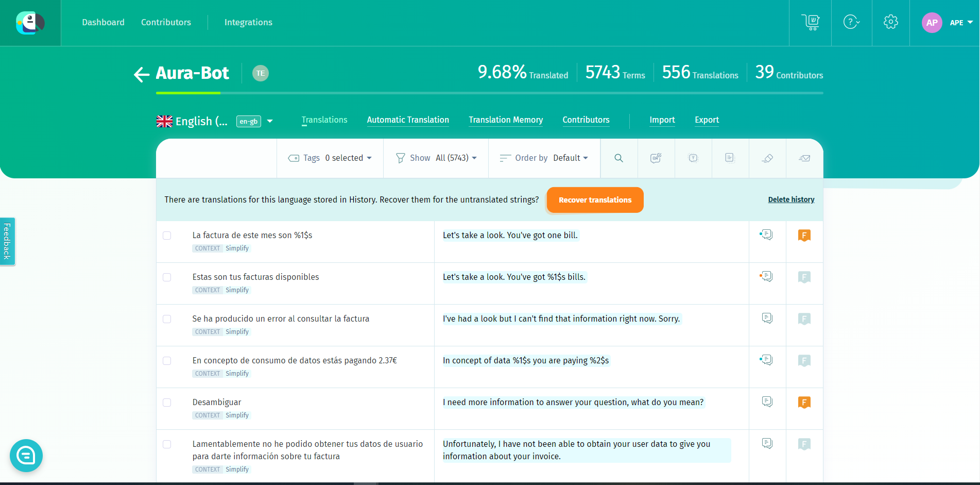Screen dimensions: 980x485
Task: Switch to the Translations tab
Action: tap(324, 120)
